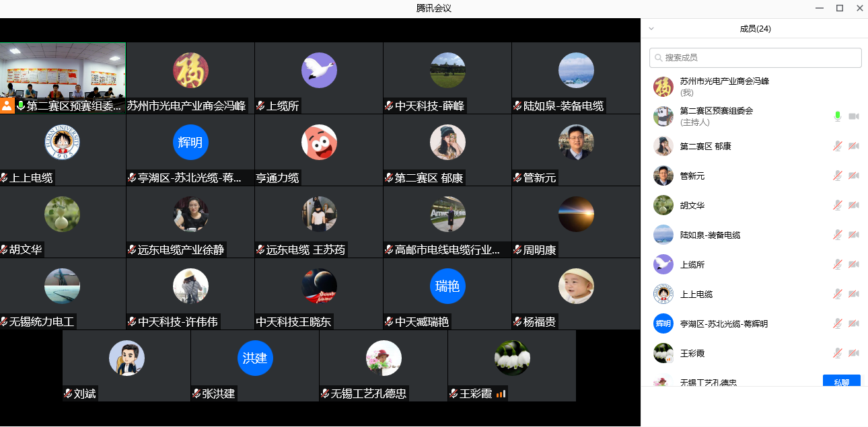Select 苏州市光电产业商会冯峰 (我) in member list
The height and width of the screenshot is (427, 868).
tap(724, 87)
